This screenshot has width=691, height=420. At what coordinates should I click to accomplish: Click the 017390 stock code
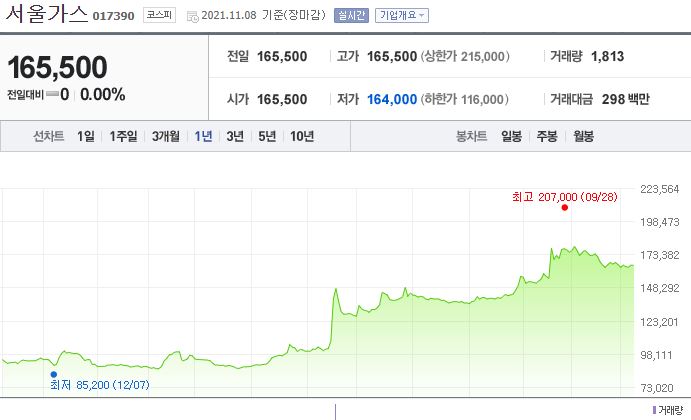click(113, 16)
